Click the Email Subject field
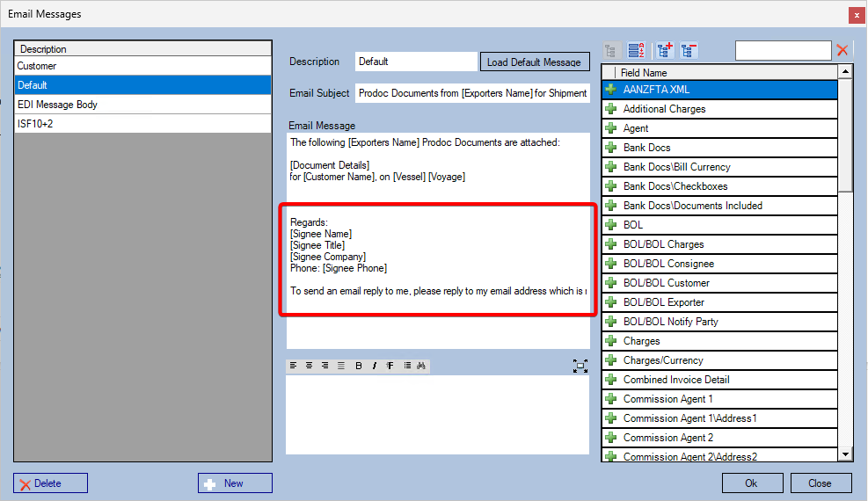Screen dimensions: 868x501 472,93
